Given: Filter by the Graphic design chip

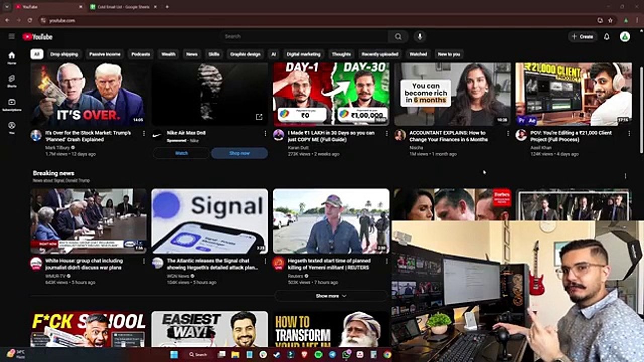Looking at the screenshot, I should (x=246, y=54).
